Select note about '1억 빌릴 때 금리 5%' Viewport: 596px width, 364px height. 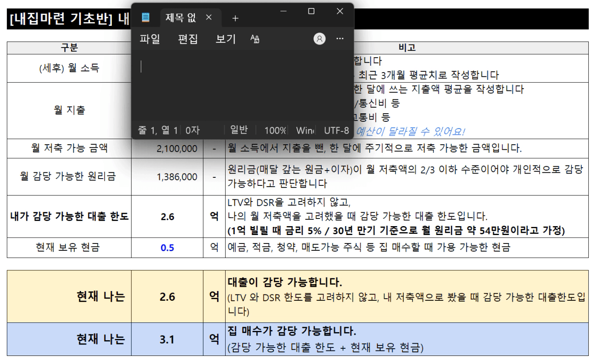[x=396, y=230]
